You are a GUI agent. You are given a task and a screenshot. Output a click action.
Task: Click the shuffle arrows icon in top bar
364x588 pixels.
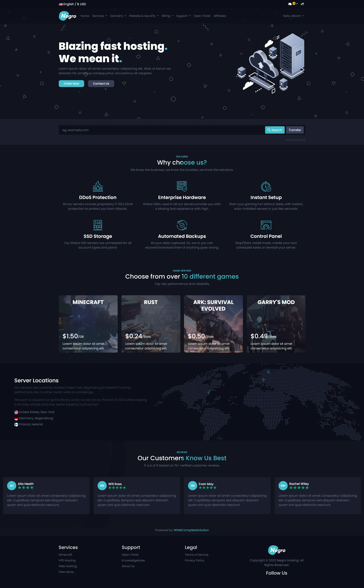[x=302, y=4]
